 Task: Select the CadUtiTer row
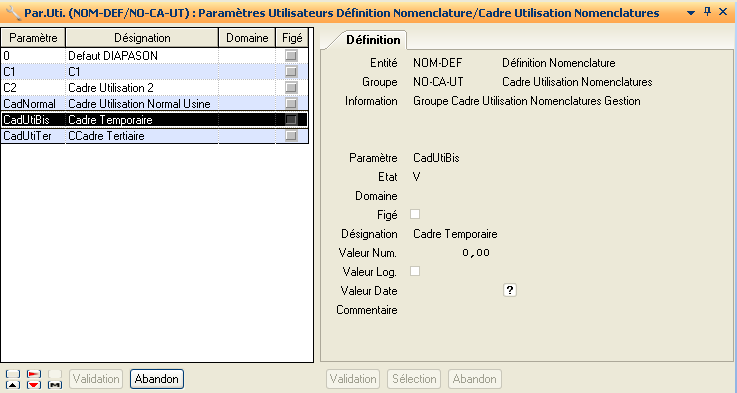tap(155, 136)
